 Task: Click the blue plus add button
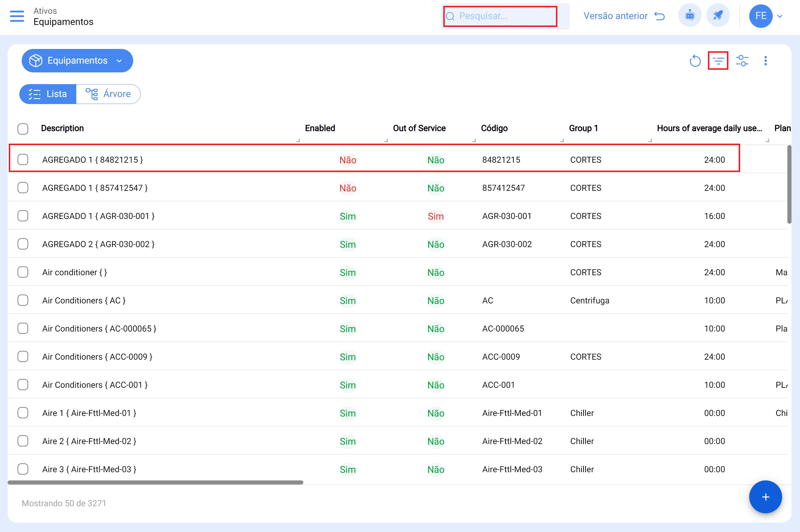(x=765, y=497)
